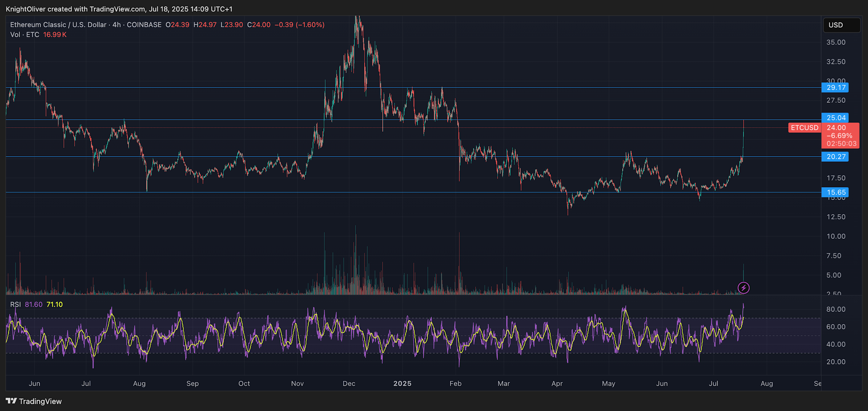Viewport: 868px width, 411px height.
Task: Click the RSI indicator label
Action: point(15,305)
